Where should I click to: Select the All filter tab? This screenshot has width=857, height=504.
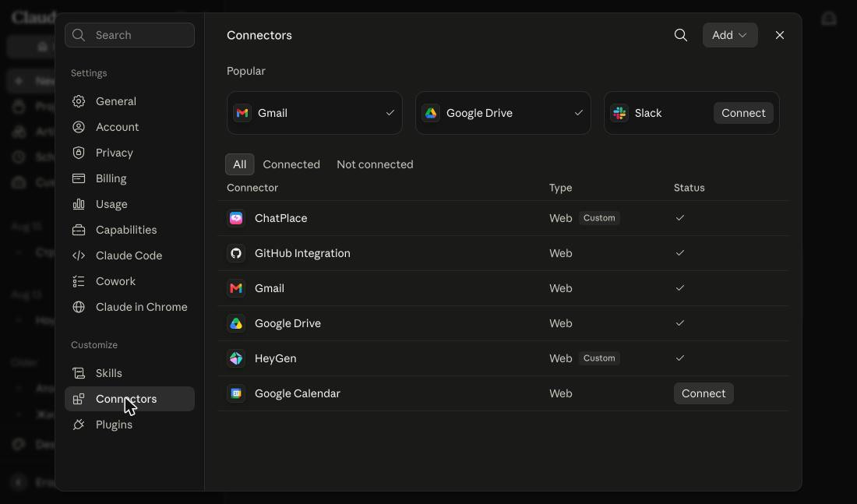[x=239, y=164]
